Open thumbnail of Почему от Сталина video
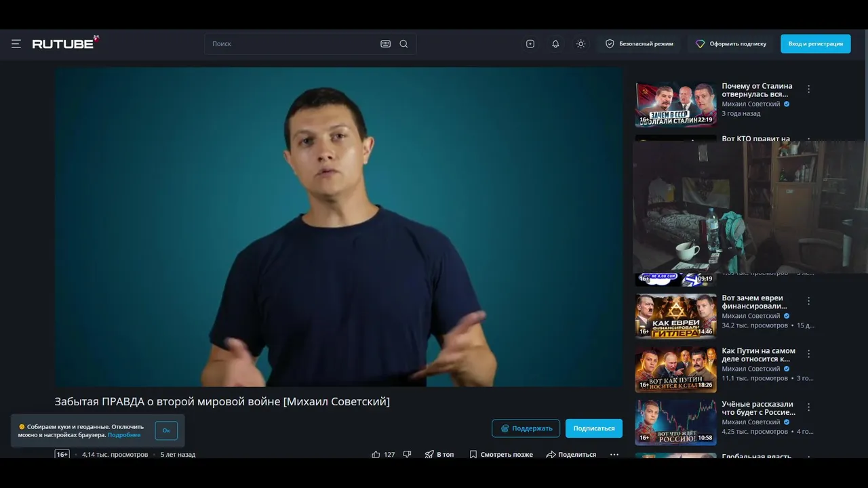 [675, 104]
